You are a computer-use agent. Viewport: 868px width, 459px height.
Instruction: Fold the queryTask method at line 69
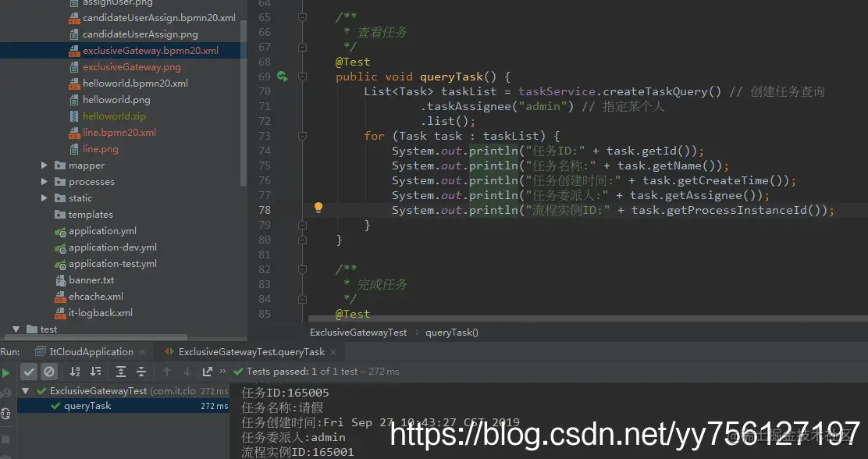(x=302, y=76)
